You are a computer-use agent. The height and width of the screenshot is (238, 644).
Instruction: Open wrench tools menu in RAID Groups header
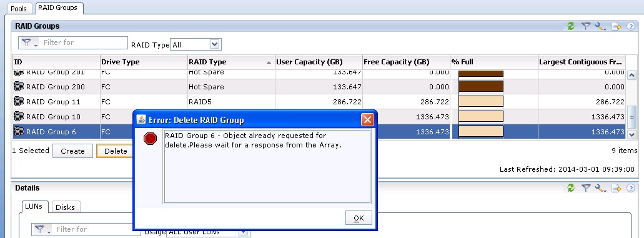[x=601, y=26]
